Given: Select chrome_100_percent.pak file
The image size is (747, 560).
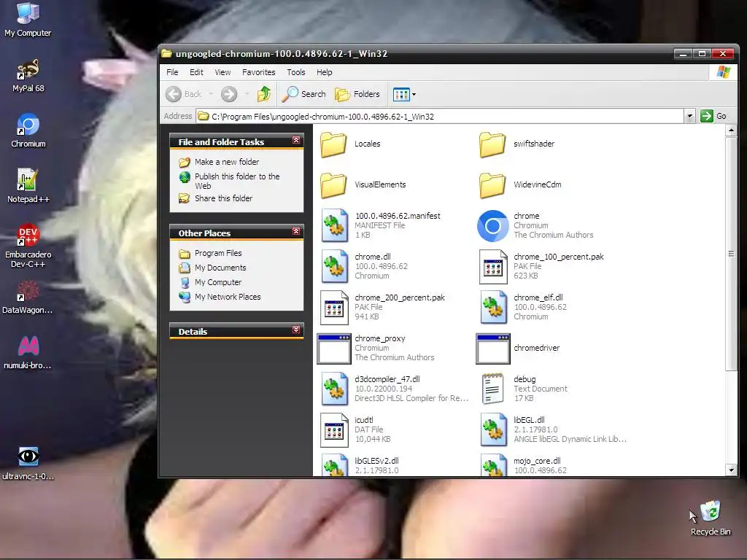Looking at the screenshot, I should click(x=542, y=266).
